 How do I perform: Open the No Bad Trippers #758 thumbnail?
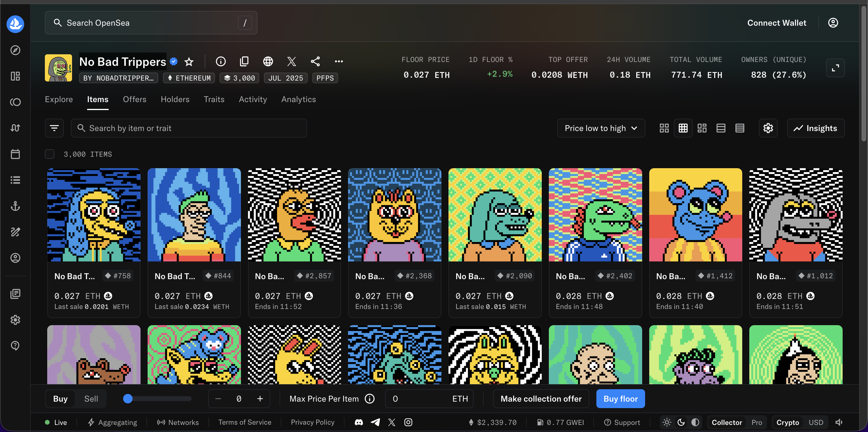pos(94,215)
